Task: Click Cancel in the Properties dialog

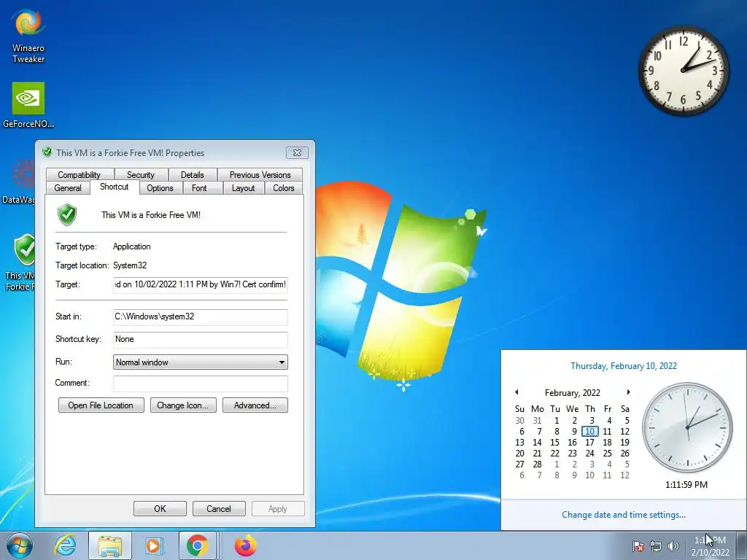Action: click(219, 508)
